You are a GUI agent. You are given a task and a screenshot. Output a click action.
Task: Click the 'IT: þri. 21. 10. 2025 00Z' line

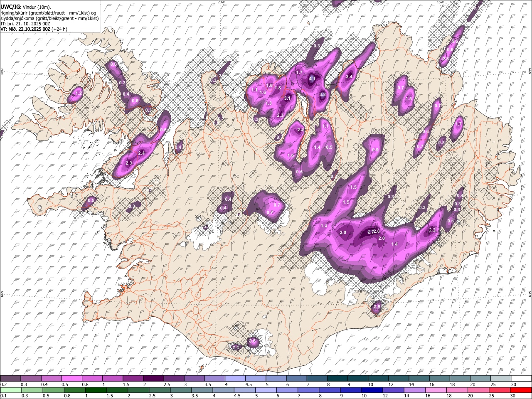point(25,24)
